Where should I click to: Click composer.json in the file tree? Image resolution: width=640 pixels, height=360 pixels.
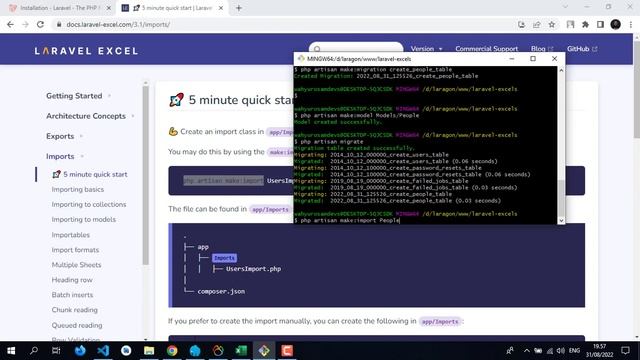point(221,291)
